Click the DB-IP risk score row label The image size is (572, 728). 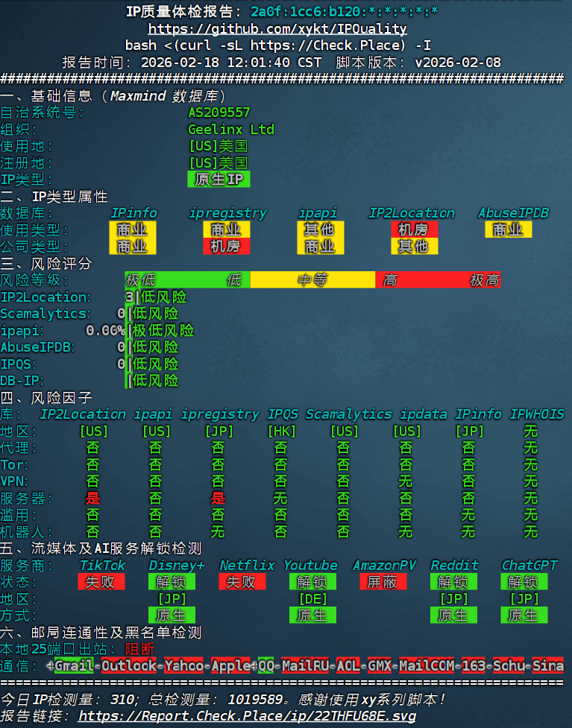[22, 380]
